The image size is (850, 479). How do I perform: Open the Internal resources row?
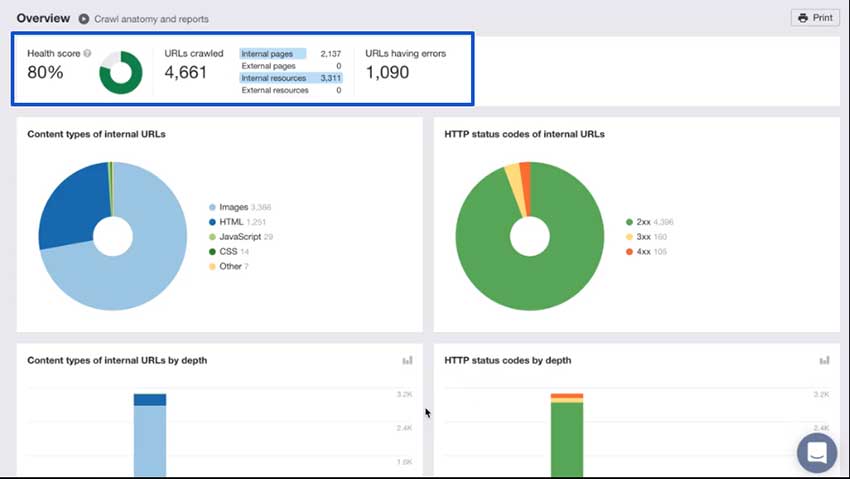coord(291,78)
